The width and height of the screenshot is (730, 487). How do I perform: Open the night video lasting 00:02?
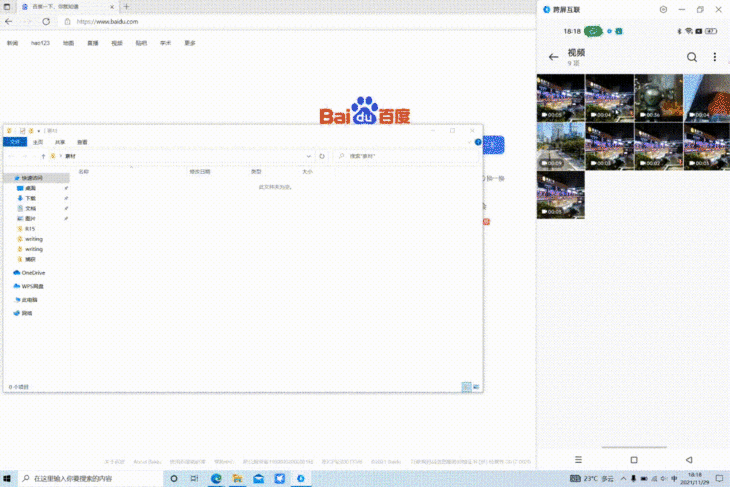tap(658, 146)
